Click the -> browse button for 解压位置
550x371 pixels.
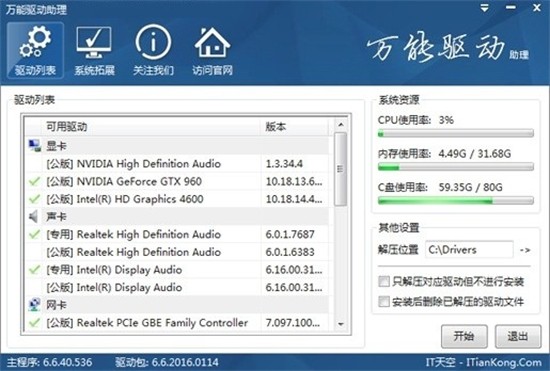tap(525, 250)
